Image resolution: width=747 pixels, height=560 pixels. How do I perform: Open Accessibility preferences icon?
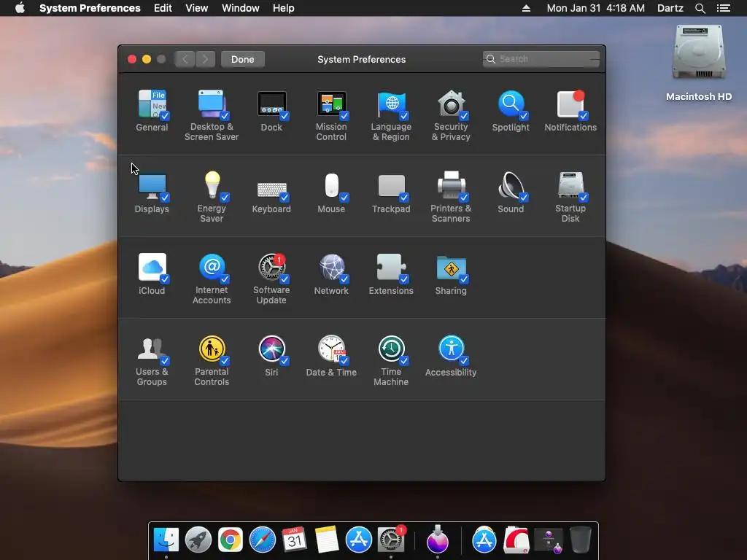pyautogui.click(x=451, y=349)
